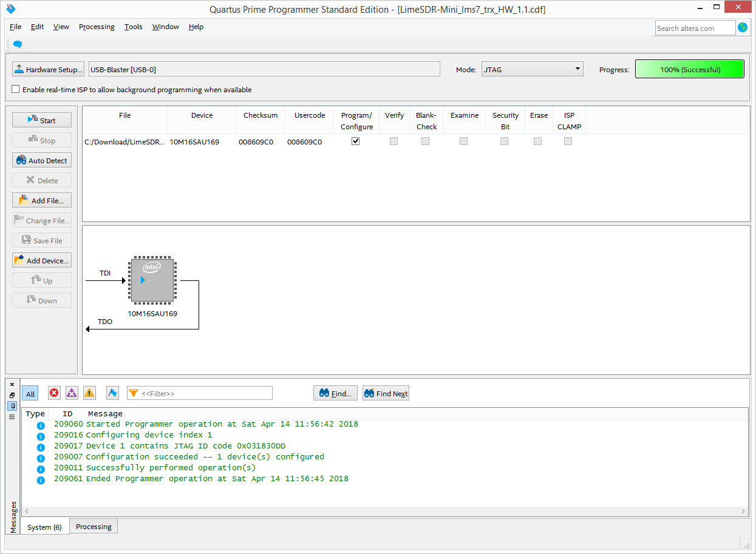Open the blue speech bubble feedback icon
This screenshot has width=756, height=554.
coord(18,44)
